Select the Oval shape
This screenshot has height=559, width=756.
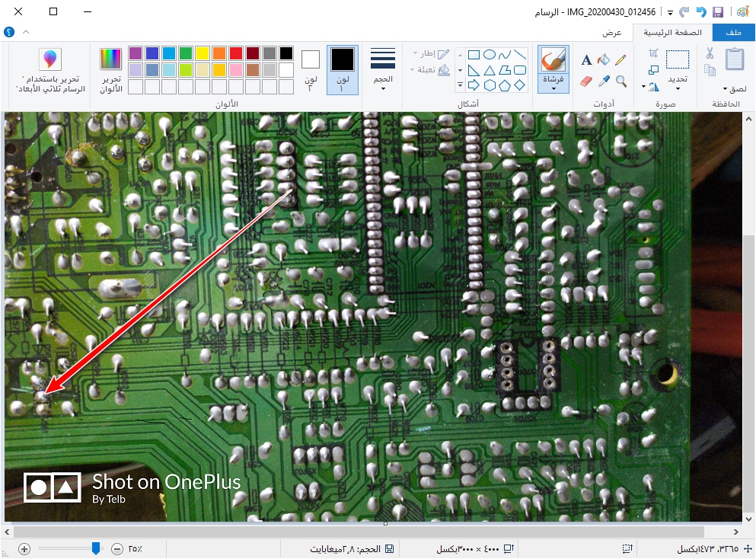coord(490,55)
